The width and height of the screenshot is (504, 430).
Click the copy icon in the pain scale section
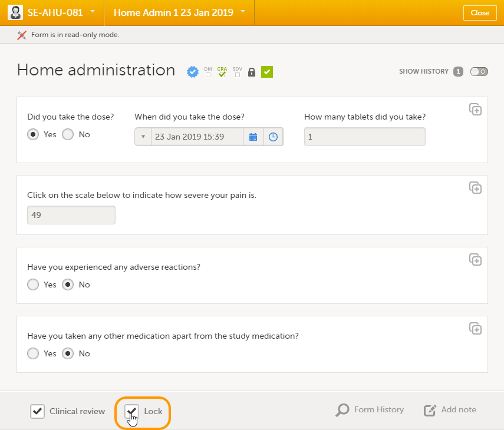475,188
